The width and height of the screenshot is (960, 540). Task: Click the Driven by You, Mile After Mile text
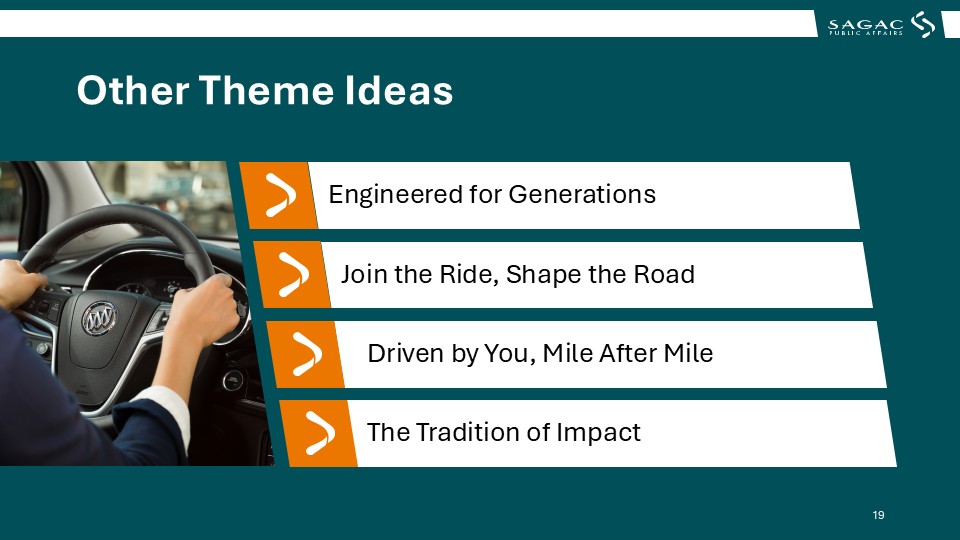[x=540, y=353]
